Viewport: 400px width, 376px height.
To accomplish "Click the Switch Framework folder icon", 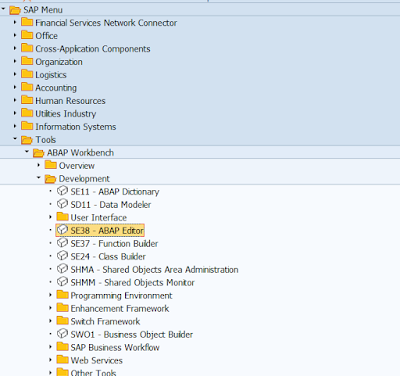I will 62,321.
